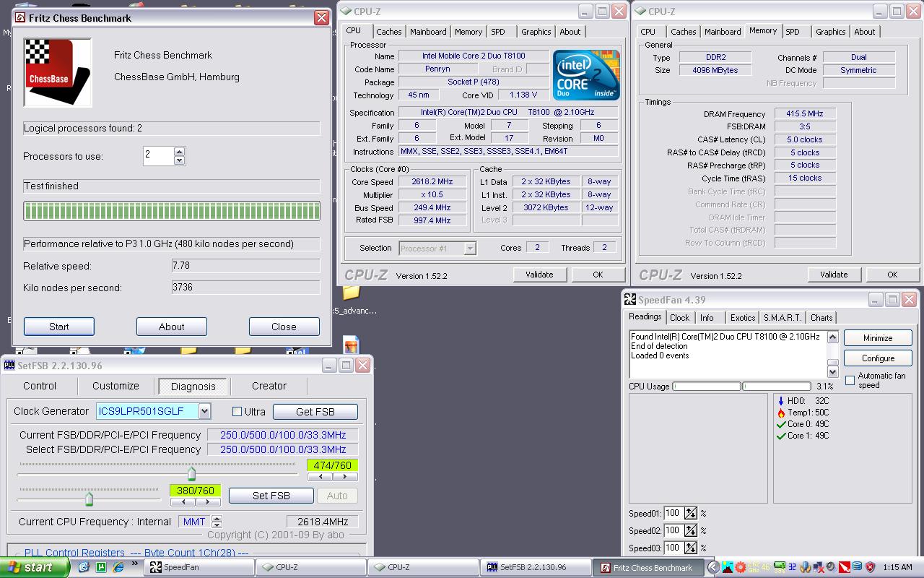
Task: Click the red shield icon in the system tray
Action: [x=871, y=567]
